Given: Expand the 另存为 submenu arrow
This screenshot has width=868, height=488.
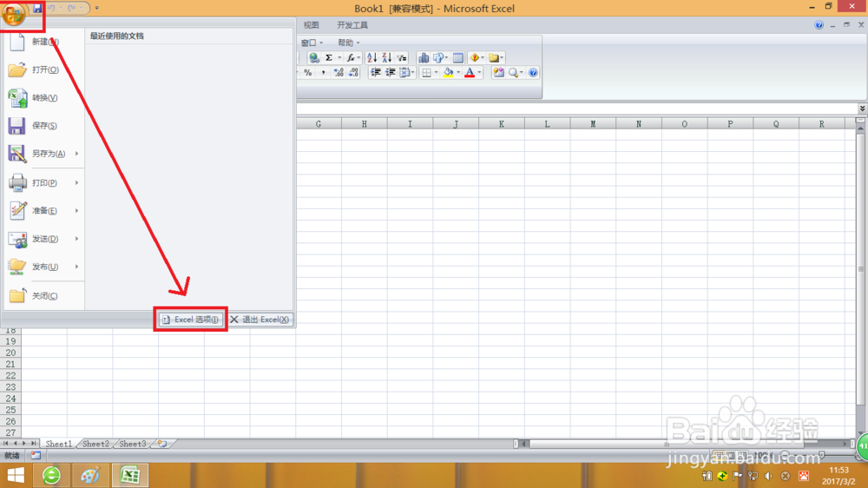Looking at the screenshot, I should (77, 154).
